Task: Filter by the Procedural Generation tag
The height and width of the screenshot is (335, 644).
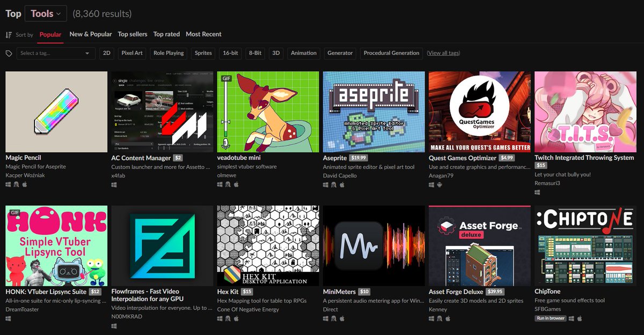Action: pos(391,53)
